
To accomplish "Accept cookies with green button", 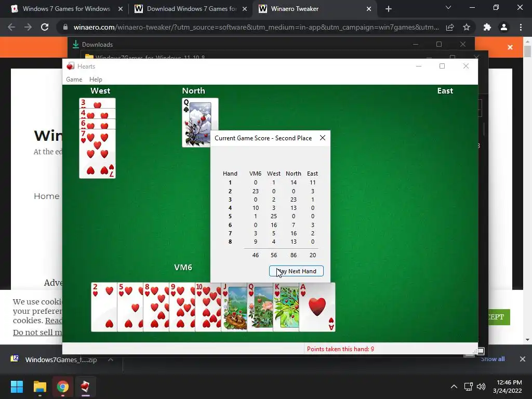I will click(499, 317).
